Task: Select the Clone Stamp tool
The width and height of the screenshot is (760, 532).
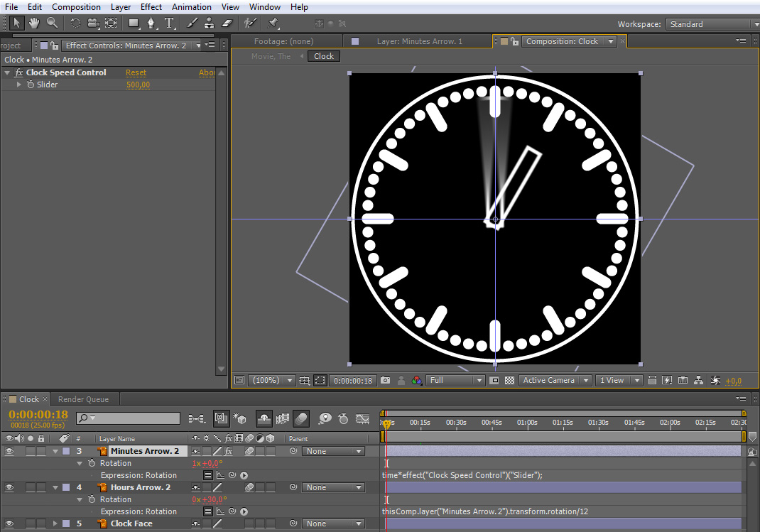Action: pyautogui.click(x=210, y=23)
